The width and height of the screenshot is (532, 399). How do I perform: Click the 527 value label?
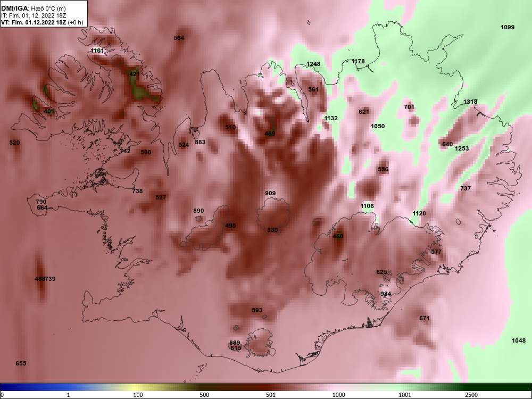pos(161,197)
